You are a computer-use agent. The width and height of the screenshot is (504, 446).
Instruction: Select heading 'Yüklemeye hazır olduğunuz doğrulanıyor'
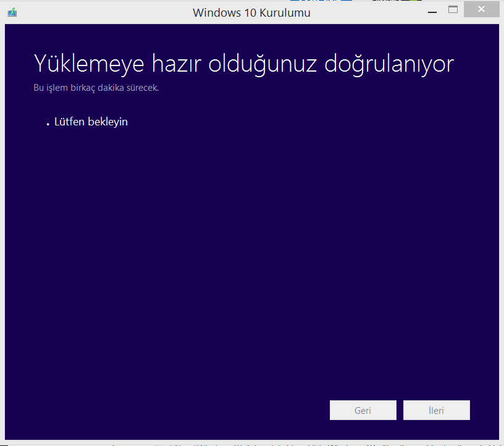(243, 64)
